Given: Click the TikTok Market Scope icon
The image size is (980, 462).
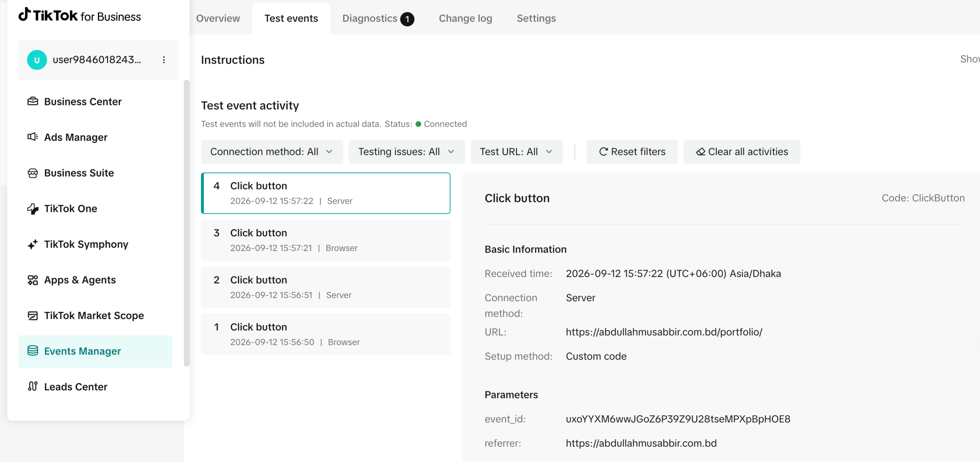Looking at the screenshot, I should [33, 315].
